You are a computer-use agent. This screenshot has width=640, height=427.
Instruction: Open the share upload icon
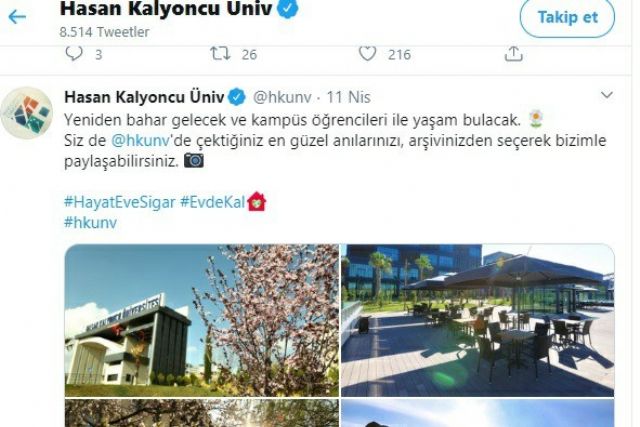[513, 53]
